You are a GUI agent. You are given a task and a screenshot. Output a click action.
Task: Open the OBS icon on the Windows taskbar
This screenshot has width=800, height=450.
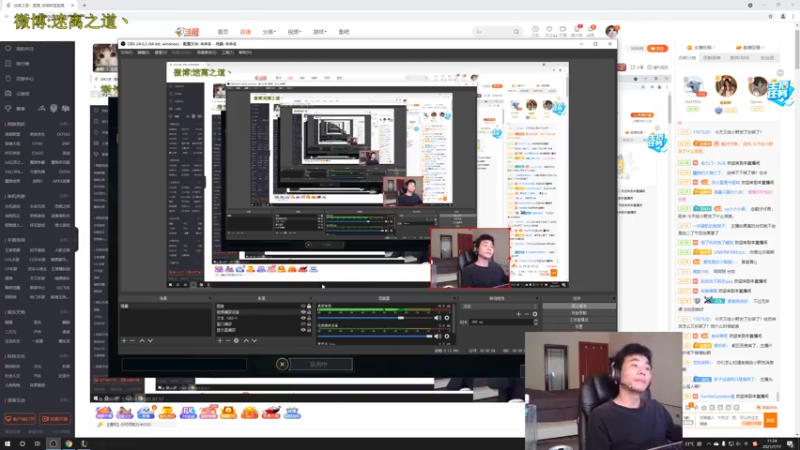tap(53, 444)
